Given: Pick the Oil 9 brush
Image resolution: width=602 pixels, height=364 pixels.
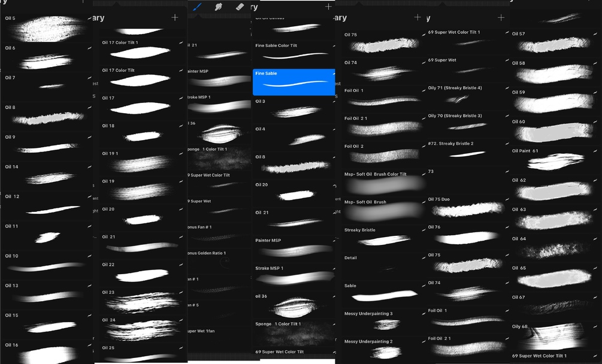Looking at the screenshot, I should point(47,147).
